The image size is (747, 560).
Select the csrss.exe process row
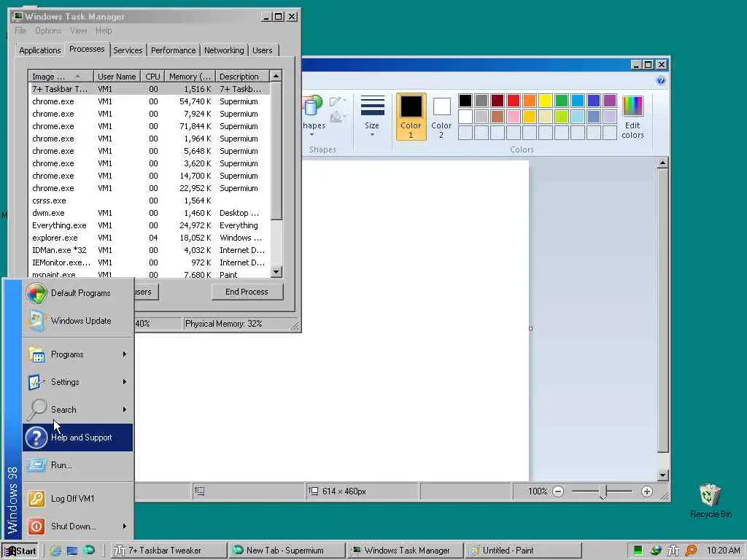point(149,201)
